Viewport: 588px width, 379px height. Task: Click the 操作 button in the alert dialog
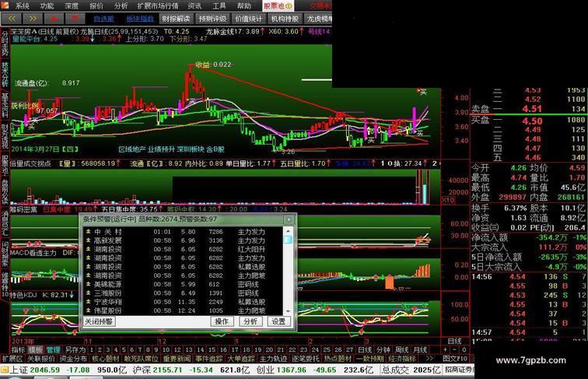[222, 321]
